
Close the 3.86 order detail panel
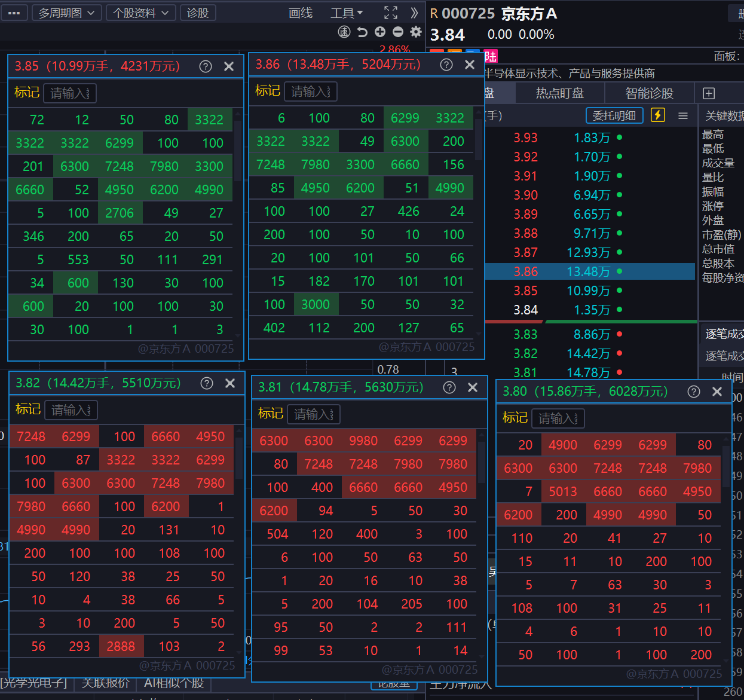tap(470, 65)
